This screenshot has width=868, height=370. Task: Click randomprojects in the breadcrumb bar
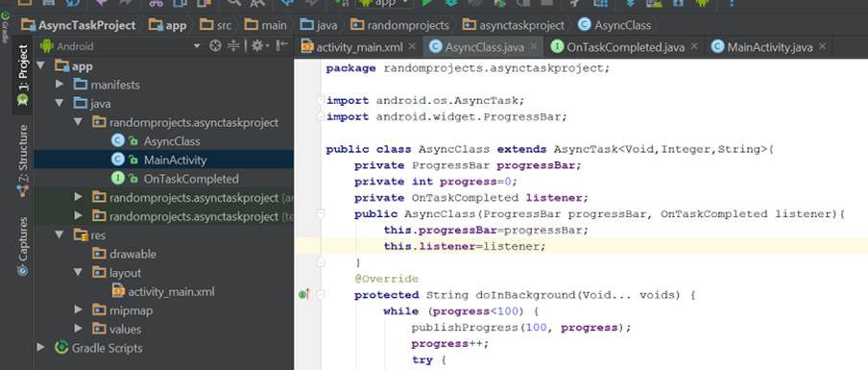[400, 25]
